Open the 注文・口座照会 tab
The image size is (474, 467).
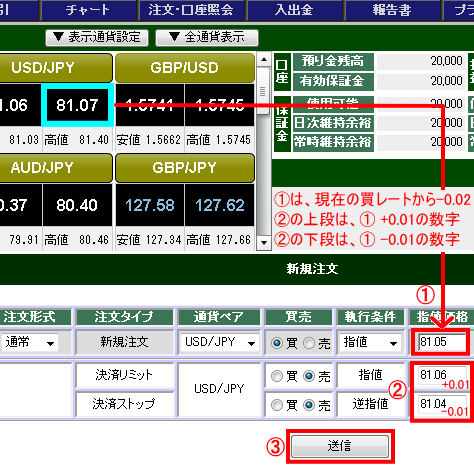[x=191, y=10]
